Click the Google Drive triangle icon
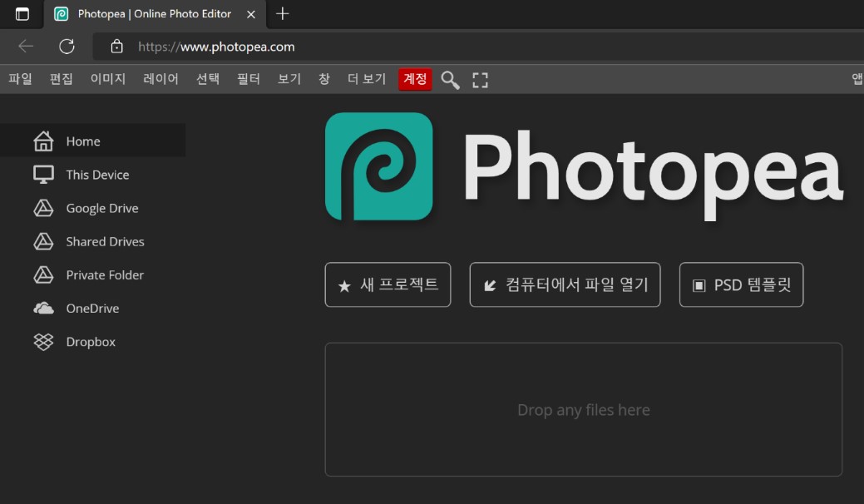 pos(43,208)
